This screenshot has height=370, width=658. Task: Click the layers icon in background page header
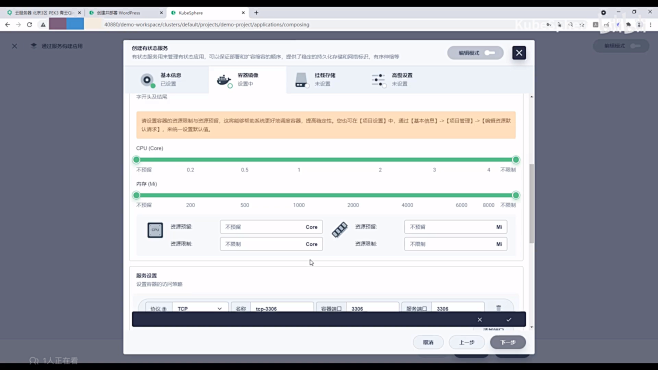(34, 46)
